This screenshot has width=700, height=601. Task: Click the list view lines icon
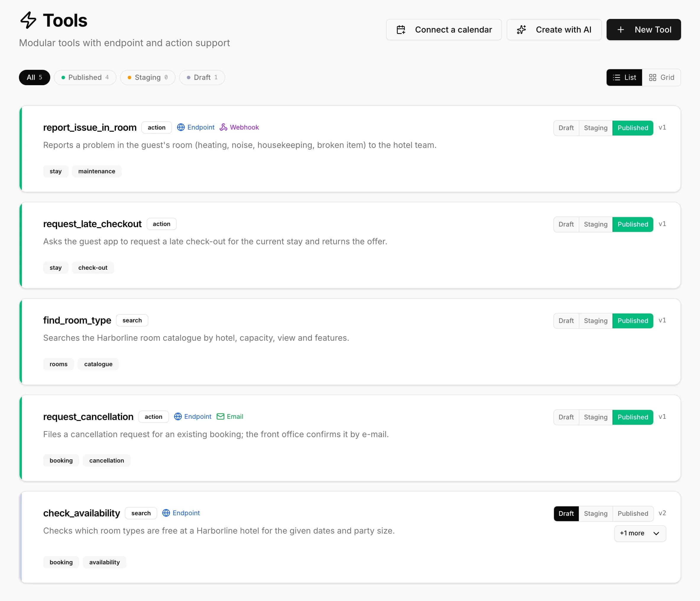(617, 77)
